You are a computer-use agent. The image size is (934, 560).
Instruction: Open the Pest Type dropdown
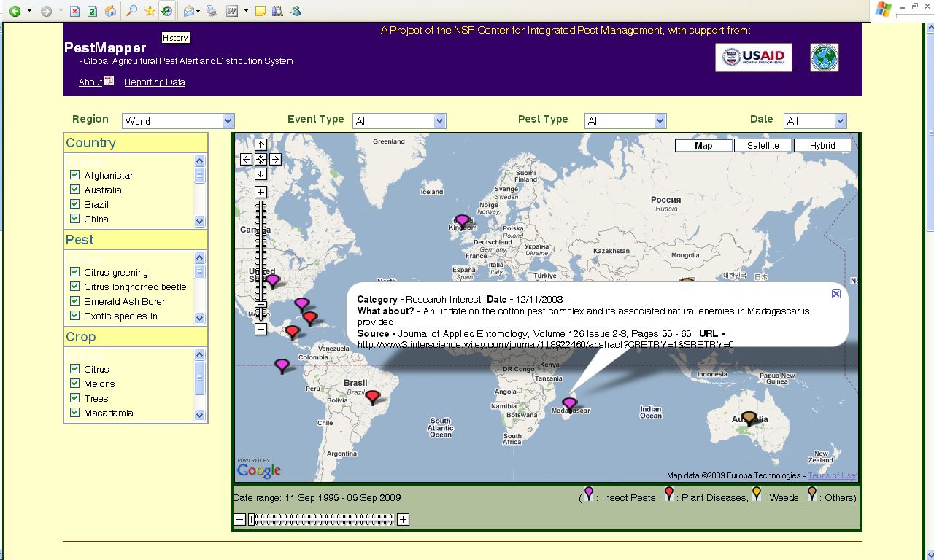point(658,121)
